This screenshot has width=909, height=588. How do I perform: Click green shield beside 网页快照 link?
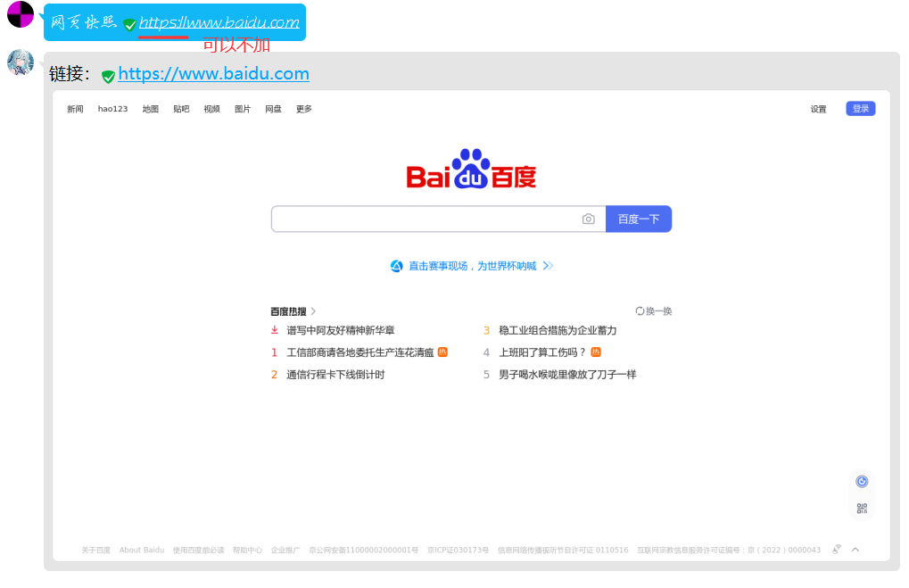130,25
